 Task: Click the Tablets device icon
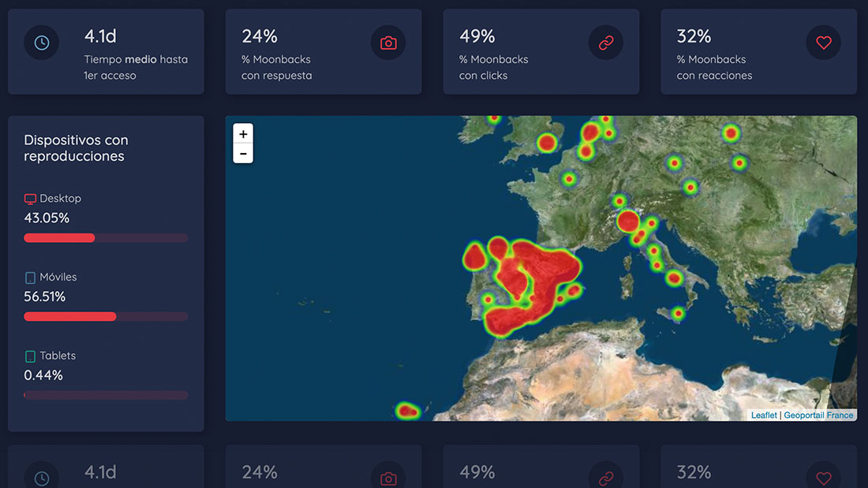click(31, 356)
